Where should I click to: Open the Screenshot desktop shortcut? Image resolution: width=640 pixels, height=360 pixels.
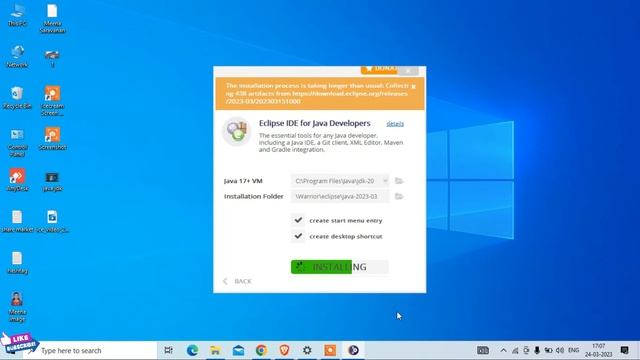(x=52, y=139)
